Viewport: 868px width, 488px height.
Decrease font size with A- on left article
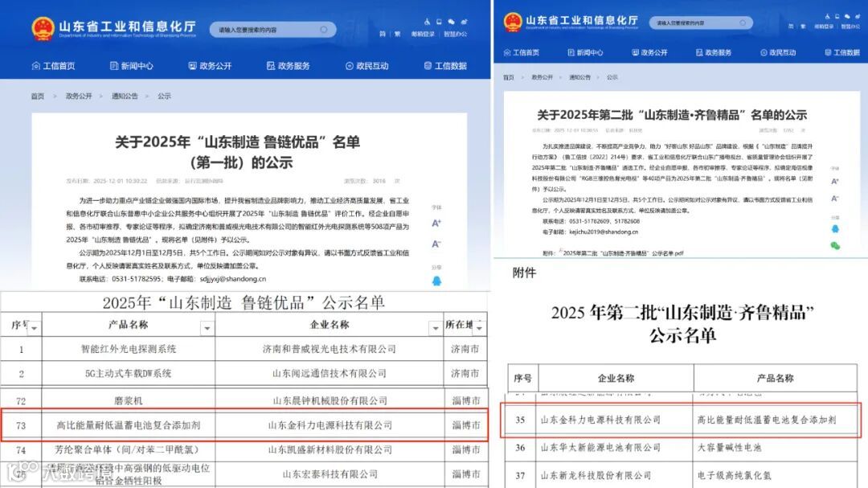[x=436, y=244]
